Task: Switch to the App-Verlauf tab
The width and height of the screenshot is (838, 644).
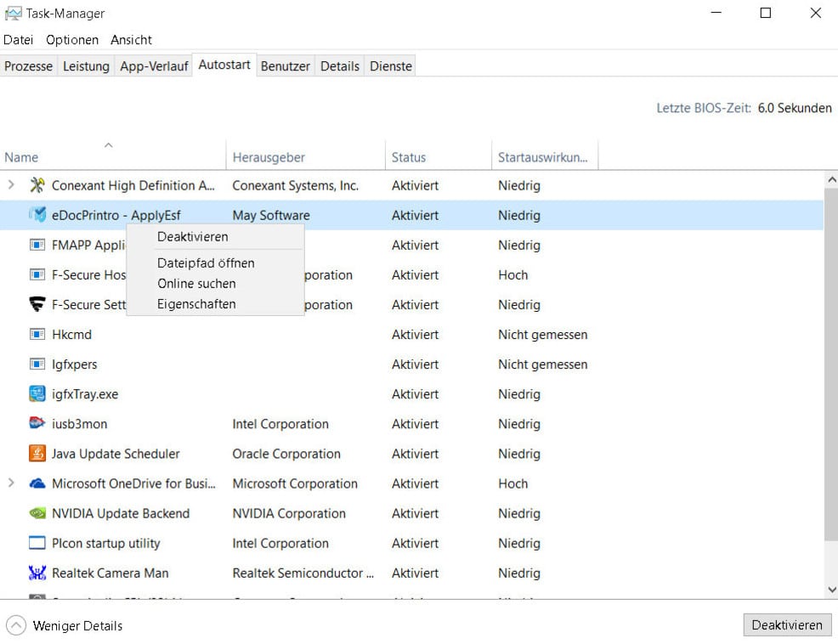Action: (154, 65)
